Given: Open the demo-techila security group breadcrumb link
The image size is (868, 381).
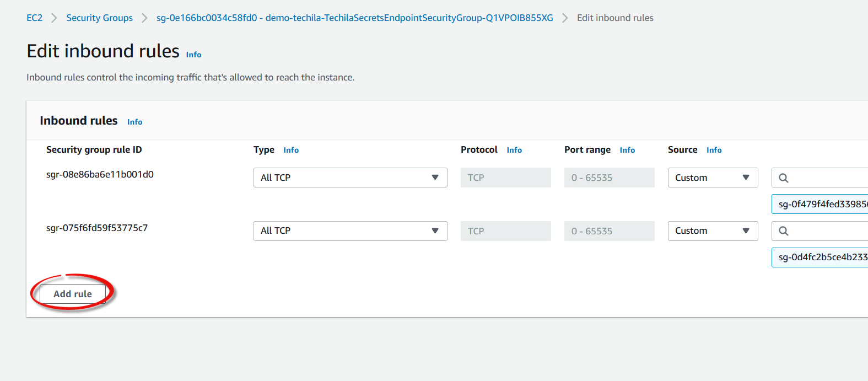Looking at the screenshot, I should click(x=354, y=18).
